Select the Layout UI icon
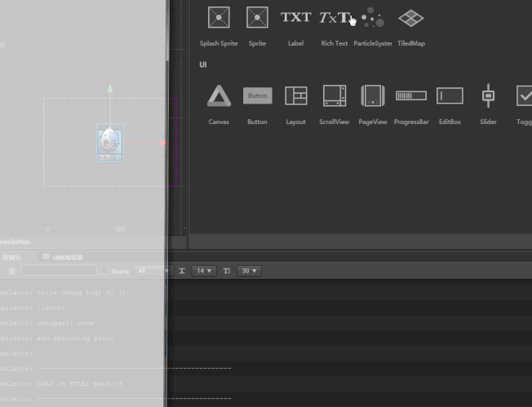Image resolution: width=532 pixels, height=407 pixels. click(x=296, y=95)
